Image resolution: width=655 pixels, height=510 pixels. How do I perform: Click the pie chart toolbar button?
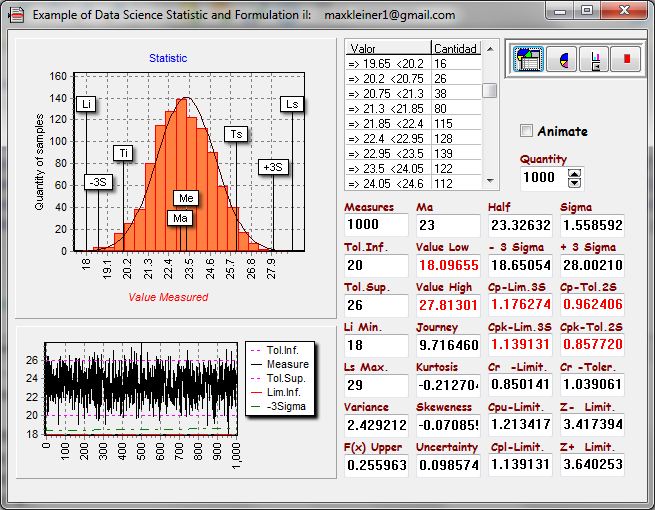coord(562,60)
